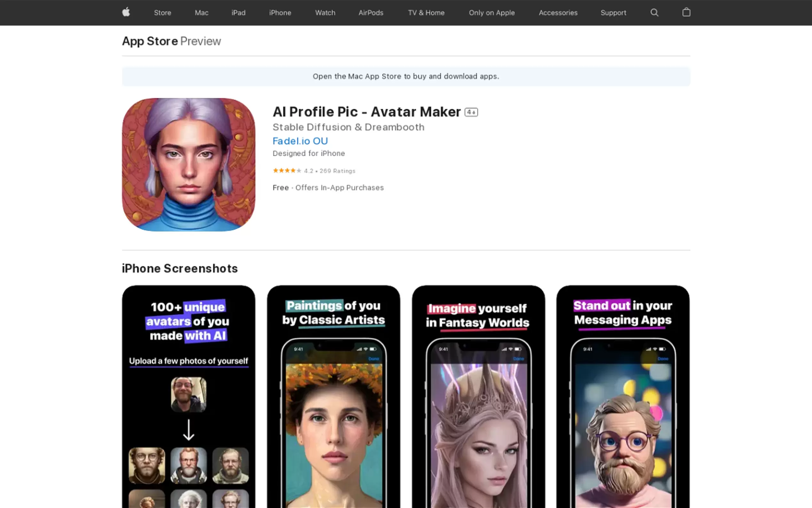
Task: Open TV & Home menu
Action: (x=426, y=13)
